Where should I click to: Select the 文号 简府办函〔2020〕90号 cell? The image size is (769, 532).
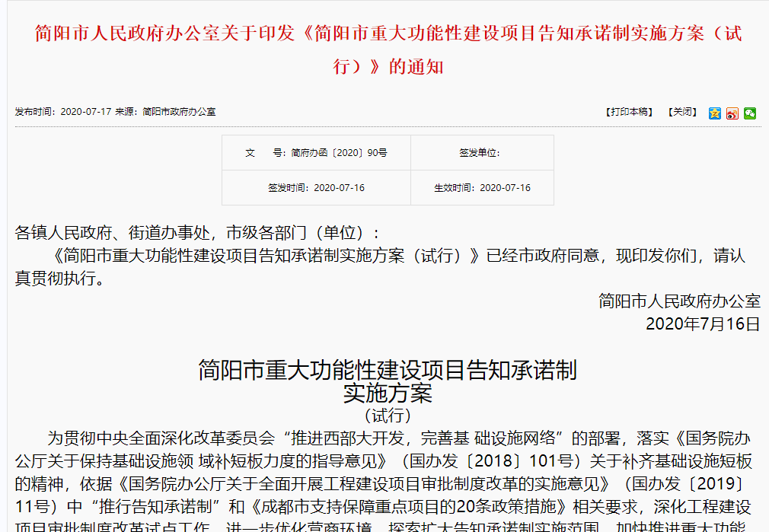click(x=316, y=153)
